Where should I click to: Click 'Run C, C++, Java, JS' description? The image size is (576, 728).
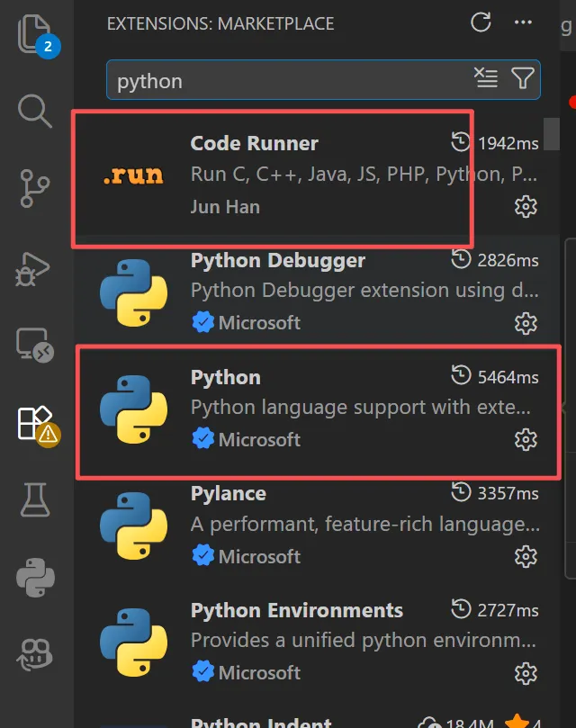tap(364, 175)
